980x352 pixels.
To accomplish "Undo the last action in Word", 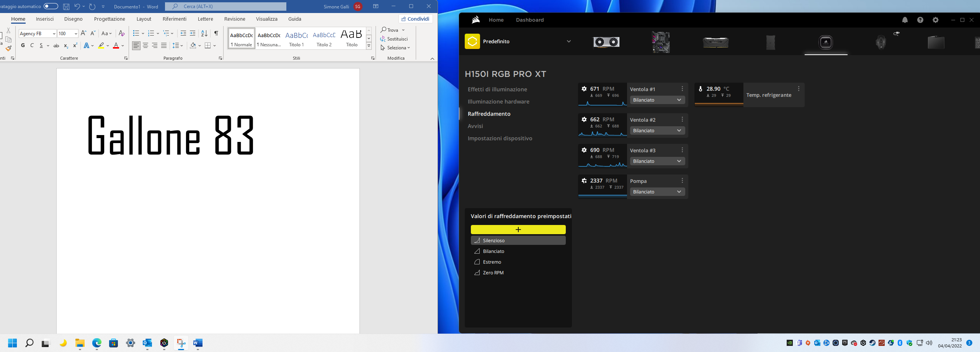I will 77,7.
